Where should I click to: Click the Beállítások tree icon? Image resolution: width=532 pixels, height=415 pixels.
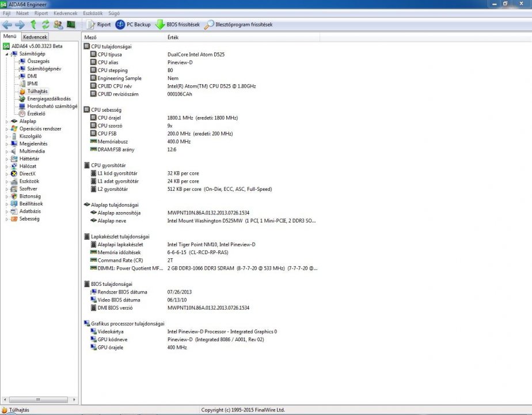(14, 203)
